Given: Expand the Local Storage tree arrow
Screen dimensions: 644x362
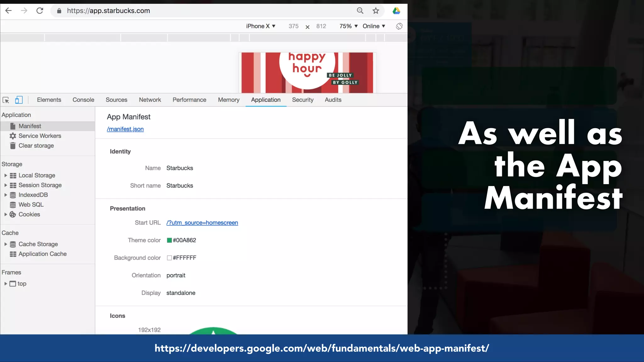Looking at the screenshot, I should click(x=5, y=175).
